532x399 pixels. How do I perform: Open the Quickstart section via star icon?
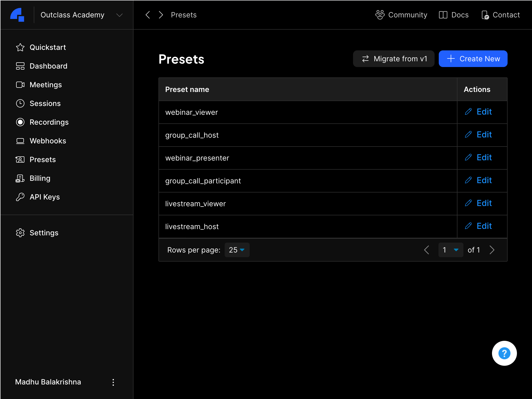coord(21,47)
